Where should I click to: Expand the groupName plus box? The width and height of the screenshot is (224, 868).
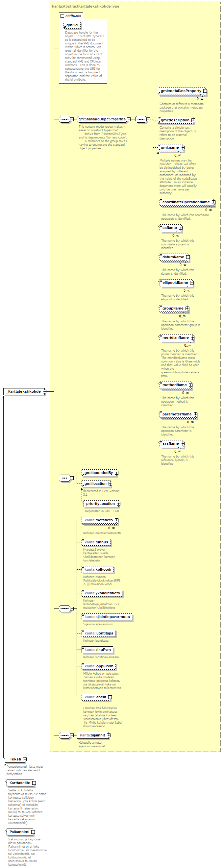coord(187,308)
